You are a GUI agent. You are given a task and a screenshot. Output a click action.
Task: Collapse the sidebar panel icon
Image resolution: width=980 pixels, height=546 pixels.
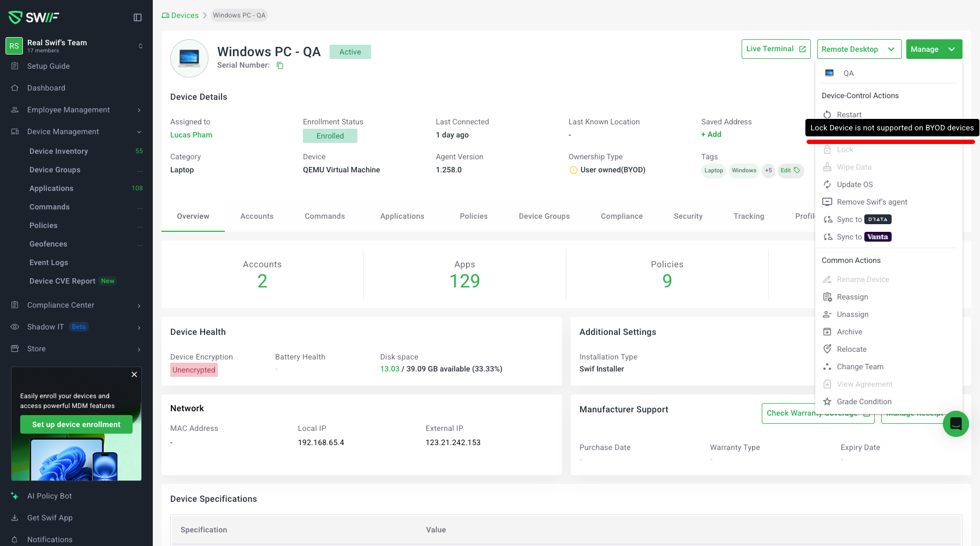coord(138,17)
